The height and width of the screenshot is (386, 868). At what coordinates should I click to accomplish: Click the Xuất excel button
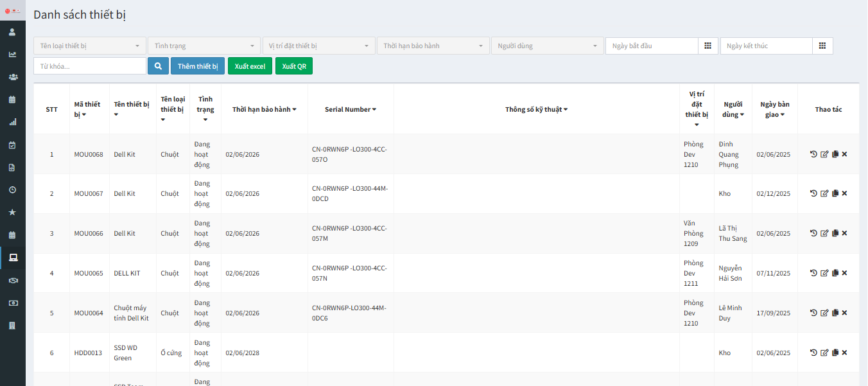tap(250, 66)
